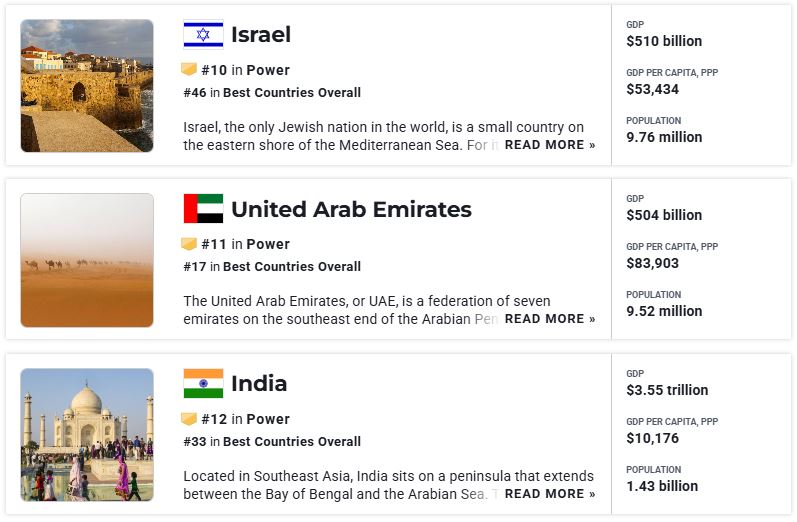The height and width of the screenshot is (522, 797).
Task: Click the badge icon beside India's #12
Action: (189, 419)
